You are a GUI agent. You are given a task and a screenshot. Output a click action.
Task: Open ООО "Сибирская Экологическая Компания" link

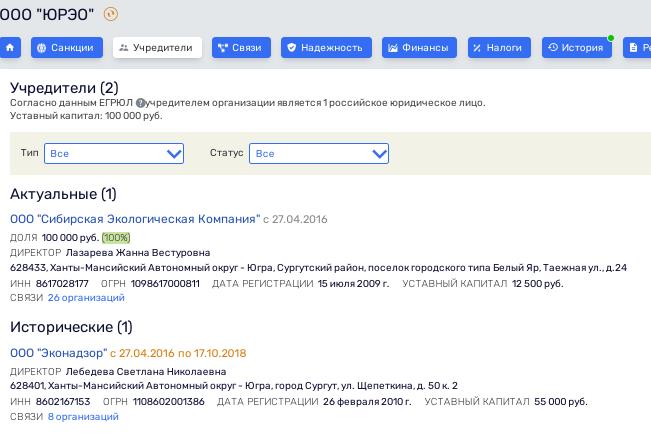[135, 219]
